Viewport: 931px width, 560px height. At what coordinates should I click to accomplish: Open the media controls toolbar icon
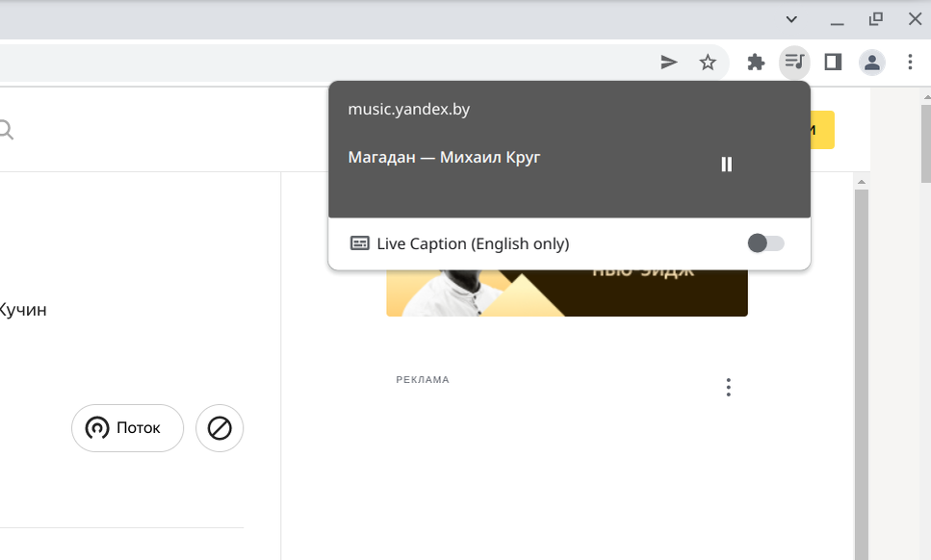click(794, 62)
